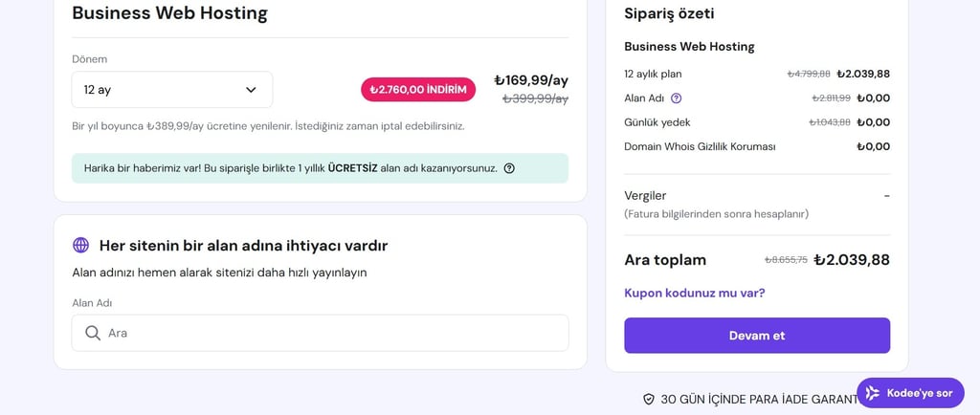
Task: Click the Günlük yedek line item
Action: point(657,122)
